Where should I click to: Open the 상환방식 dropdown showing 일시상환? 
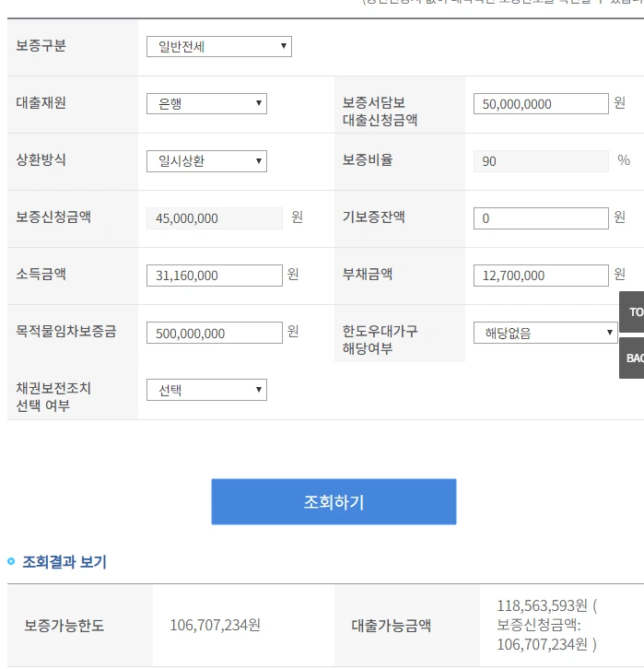[x=206, y=161]
